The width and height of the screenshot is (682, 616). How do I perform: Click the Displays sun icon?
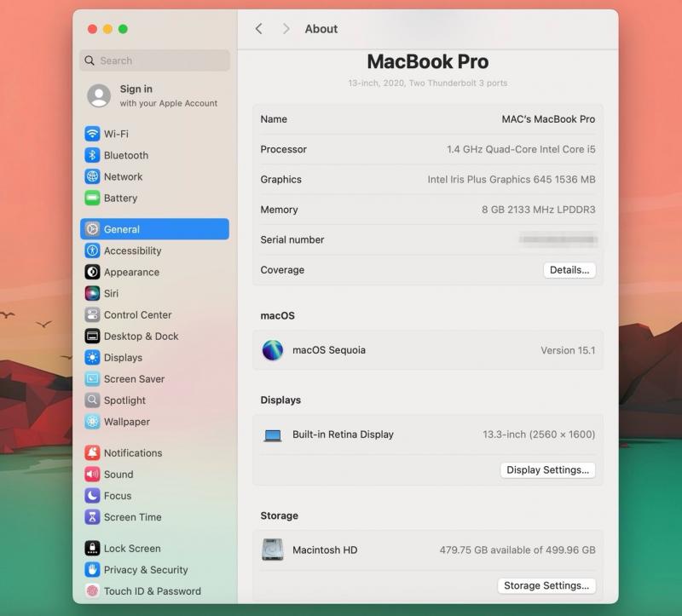pyautogui.click(x=92, y=357)
